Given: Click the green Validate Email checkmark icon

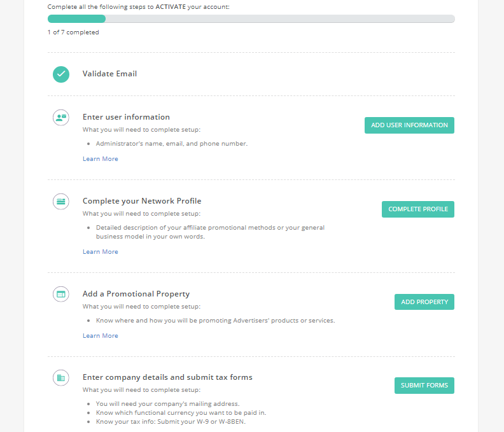Looking at the screenshot, I should 61,74.
